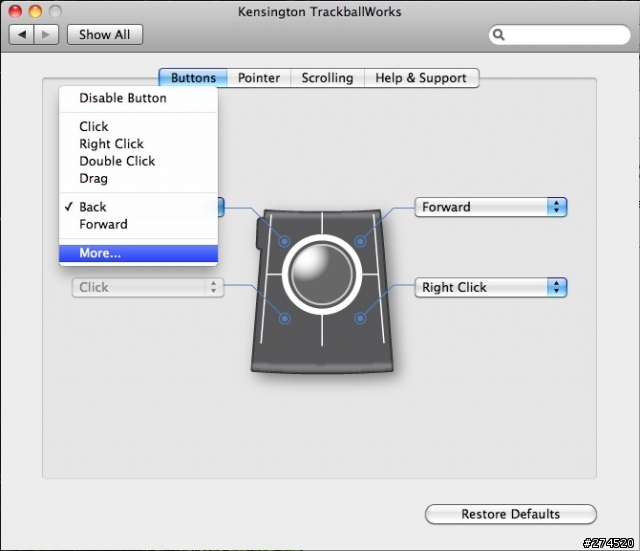Select the bottom-right trackball button marker
The height and width of the screenshot is (551, 640).
click(x=360, y=318)
